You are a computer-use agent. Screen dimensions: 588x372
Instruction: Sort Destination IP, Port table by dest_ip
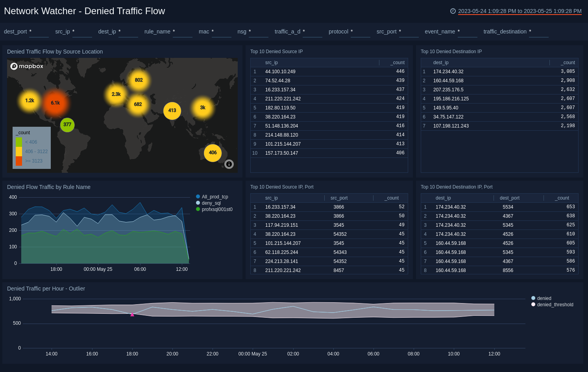443,198
